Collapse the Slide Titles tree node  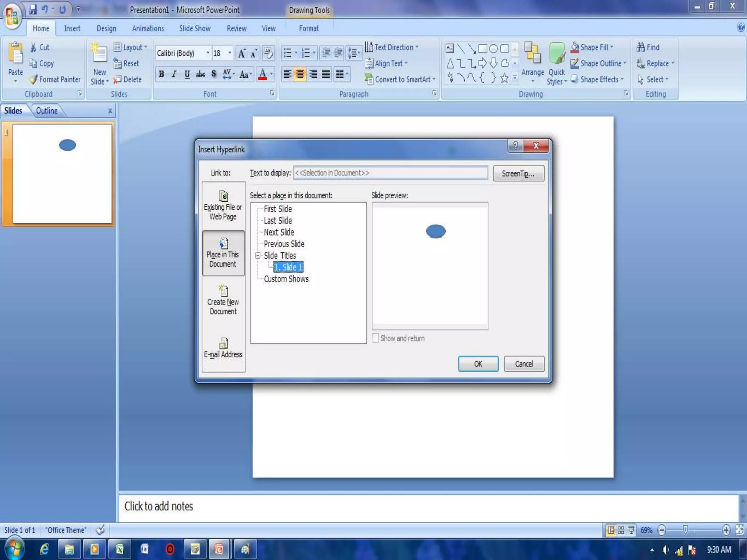[258, 256]
